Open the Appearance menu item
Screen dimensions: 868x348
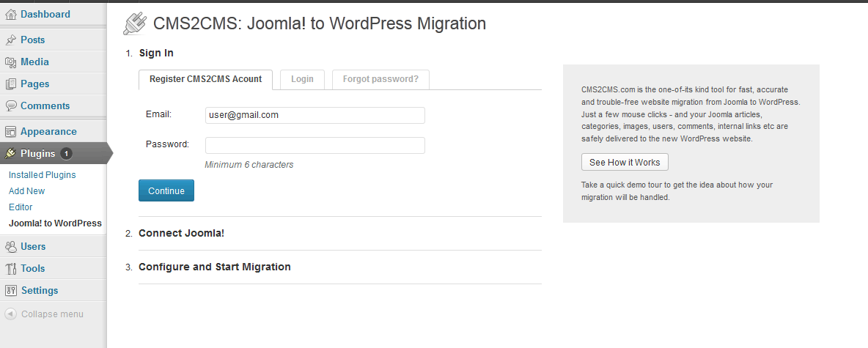(48, 132)
